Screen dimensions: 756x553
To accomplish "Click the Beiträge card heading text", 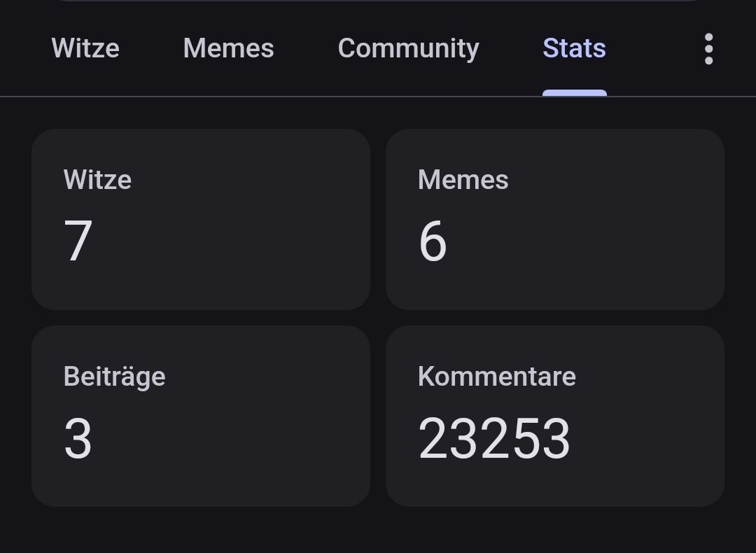I will click(114, 377).
